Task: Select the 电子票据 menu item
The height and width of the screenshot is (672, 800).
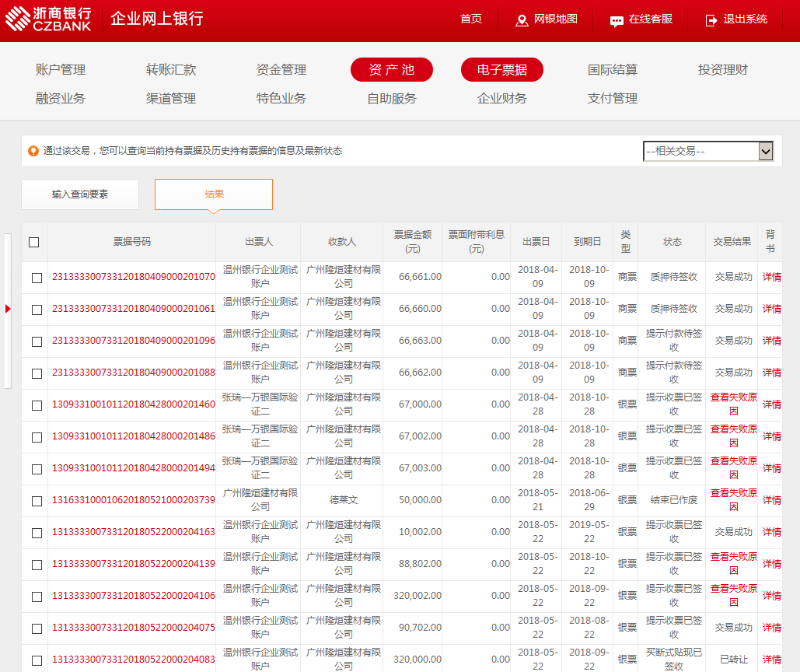Action: (502, 70)
